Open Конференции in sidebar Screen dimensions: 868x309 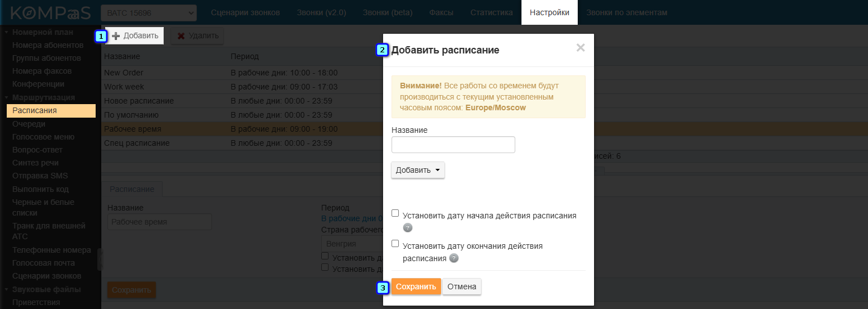[x=38, y=84]
